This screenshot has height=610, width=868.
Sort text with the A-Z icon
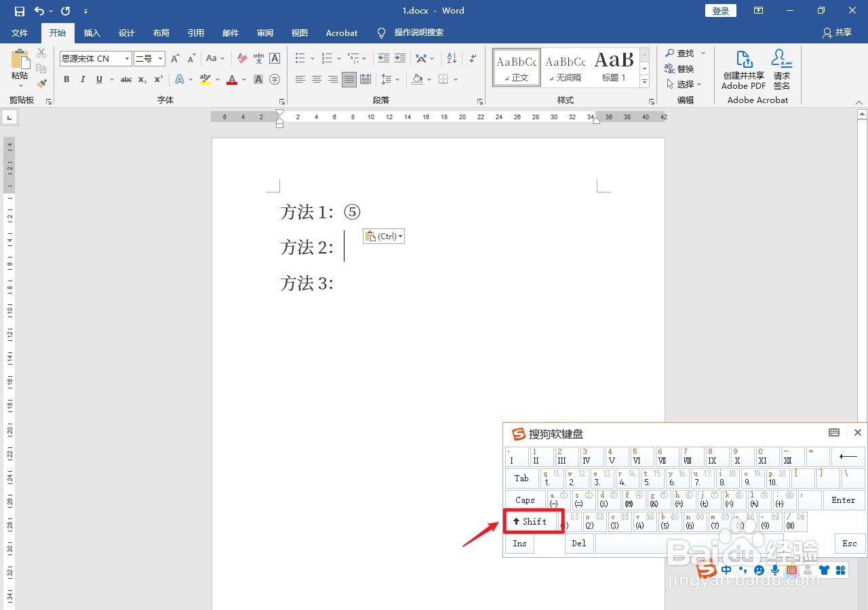452,59
